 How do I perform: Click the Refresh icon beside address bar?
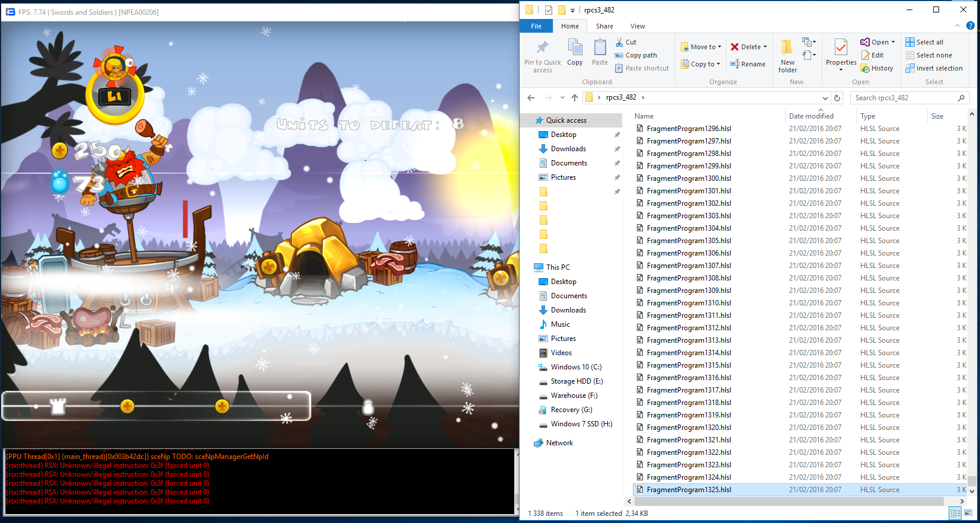837,98
